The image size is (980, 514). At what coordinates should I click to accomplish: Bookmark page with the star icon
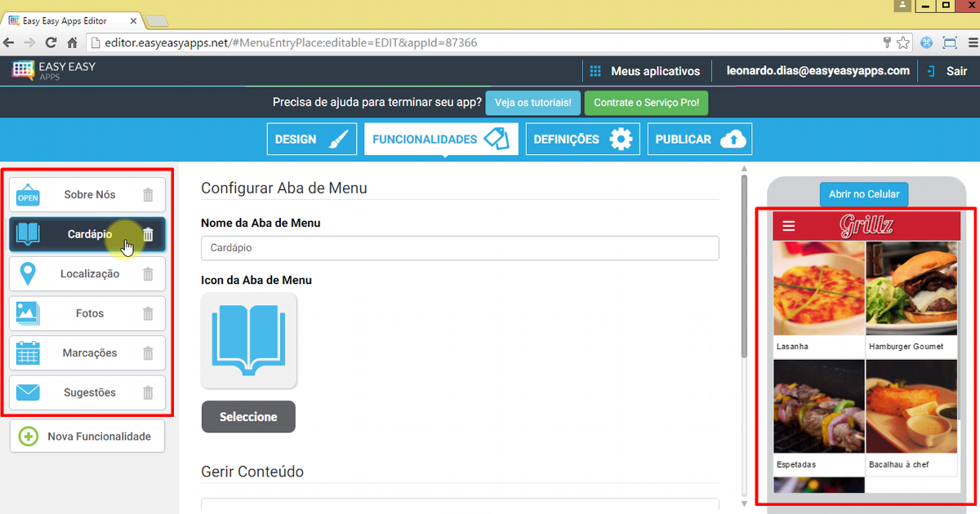click(x=903, y=42)
